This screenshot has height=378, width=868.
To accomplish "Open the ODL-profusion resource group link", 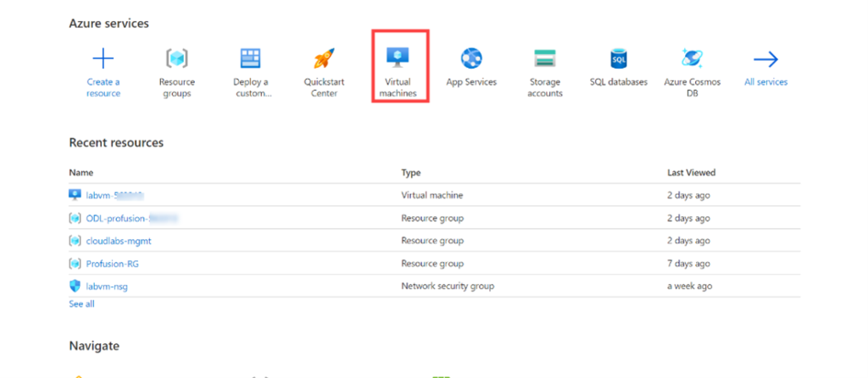I will tap(131, 218).
